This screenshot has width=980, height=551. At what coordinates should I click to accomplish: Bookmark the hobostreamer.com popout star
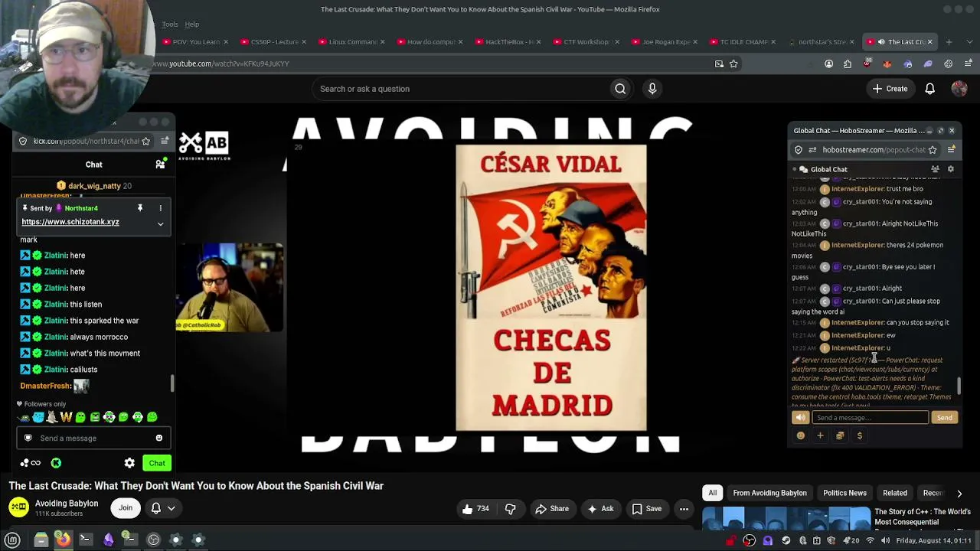(x=933, y=150)
